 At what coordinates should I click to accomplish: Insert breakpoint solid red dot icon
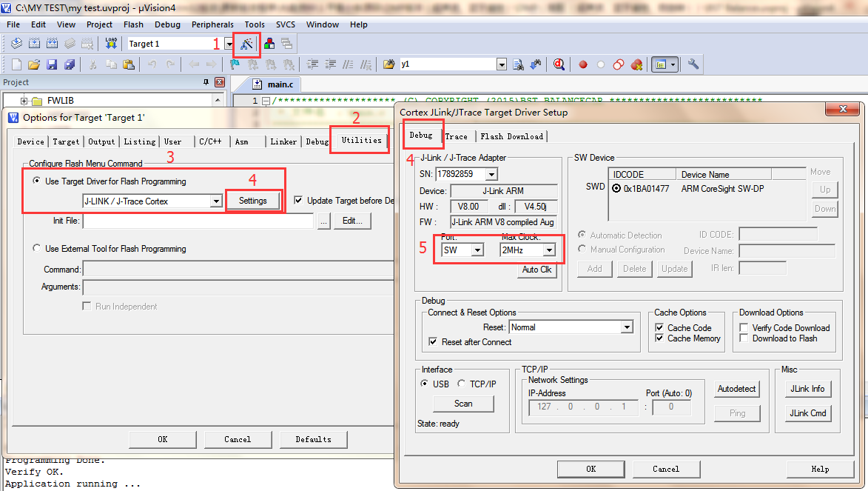tap(583, 64)
